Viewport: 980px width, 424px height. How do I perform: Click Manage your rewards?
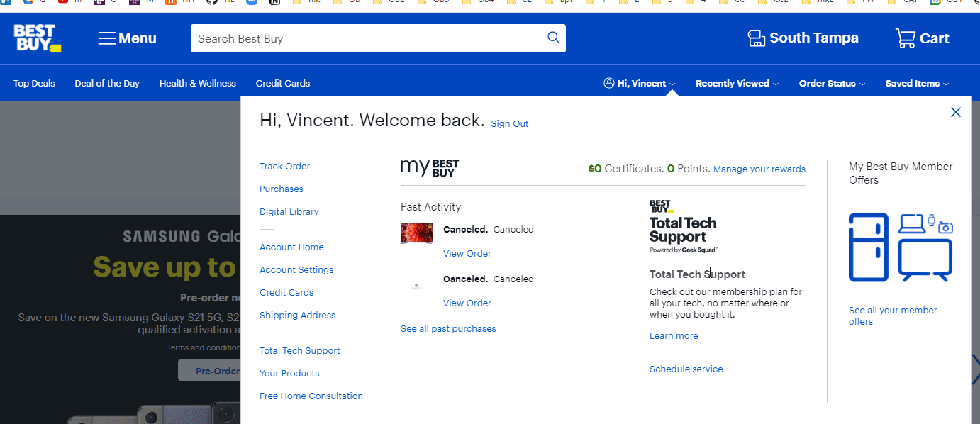pyautogui.click(x=759, y=169)
